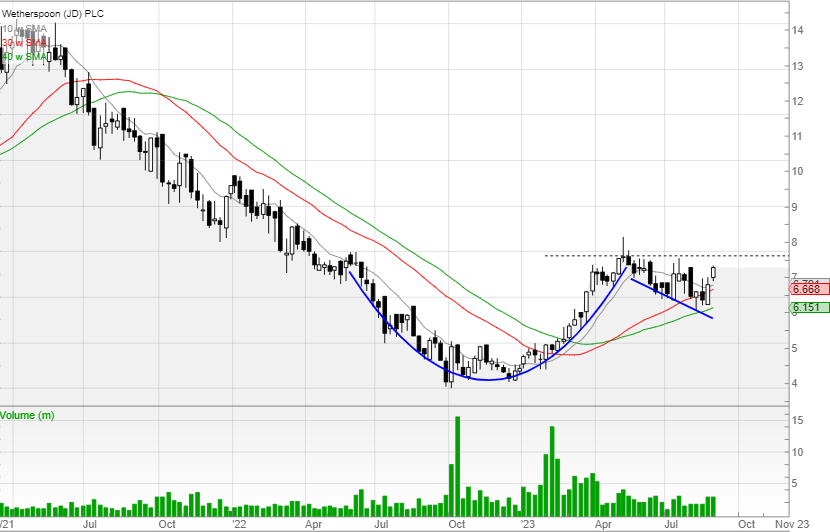This screenshot has width=830, height=532.
Task: Click the 9 price axis label
Action: [794, 207]
